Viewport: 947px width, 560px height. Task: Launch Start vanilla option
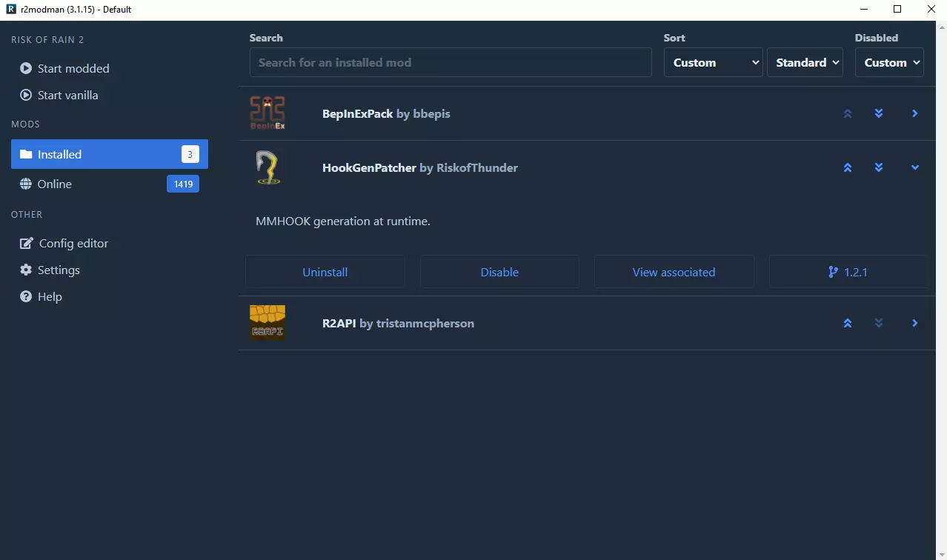pos(59,95)
